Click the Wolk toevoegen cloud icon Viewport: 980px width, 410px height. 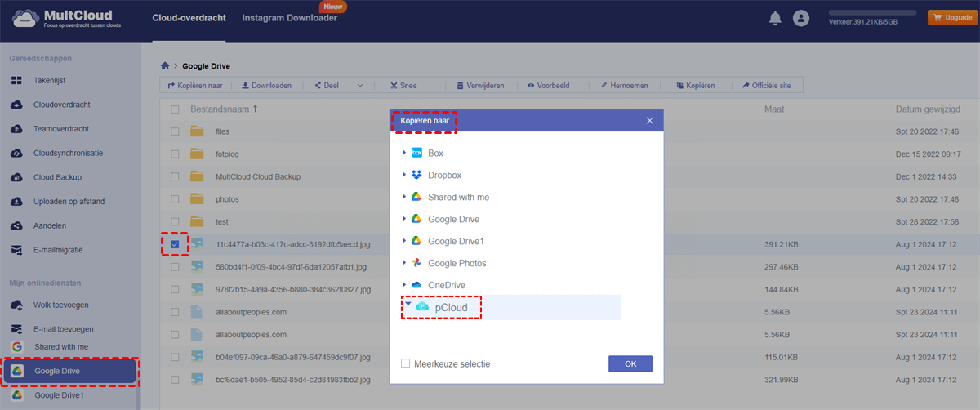(x=16, y=305)
